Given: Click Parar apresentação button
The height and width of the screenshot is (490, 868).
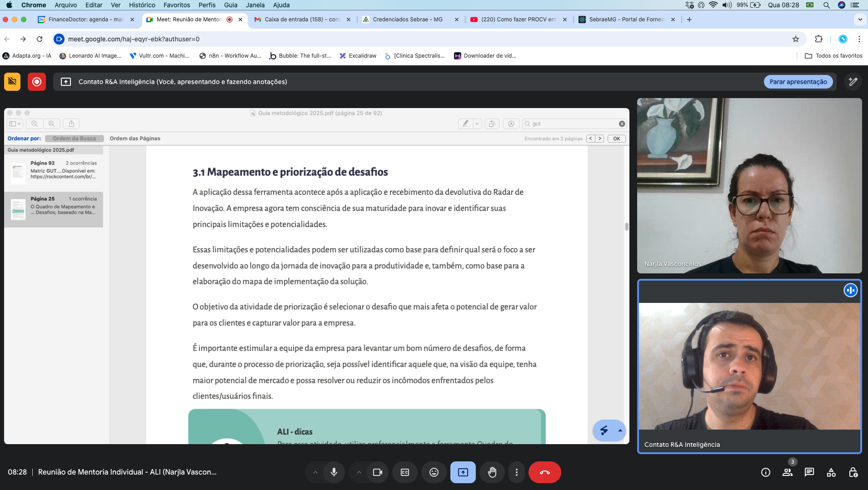Looking at the screenshot, I should tap(798, 82).
